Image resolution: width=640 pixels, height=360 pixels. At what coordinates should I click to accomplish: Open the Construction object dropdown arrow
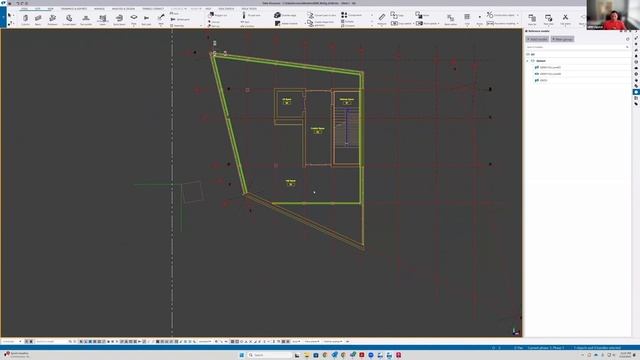(518, 16)
